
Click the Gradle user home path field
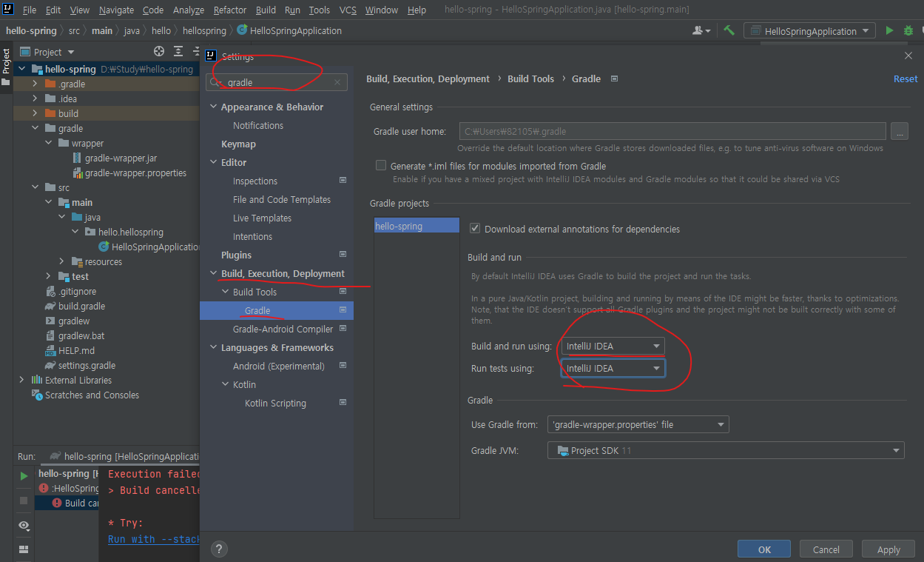click(672, 131)
